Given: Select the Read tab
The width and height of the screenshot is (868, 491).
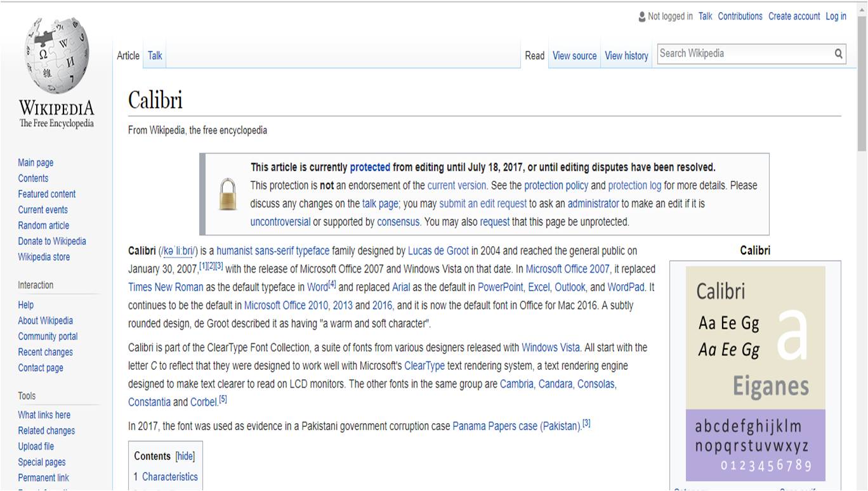Looking at the screenshot, I should pyautogui.click(x=535, y=56).
